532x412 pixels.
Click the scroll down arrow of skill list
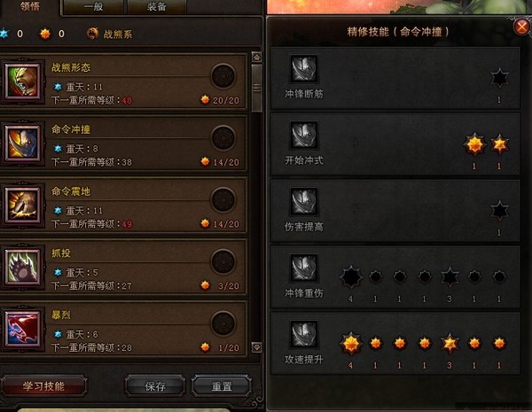(x=257, y=347)
